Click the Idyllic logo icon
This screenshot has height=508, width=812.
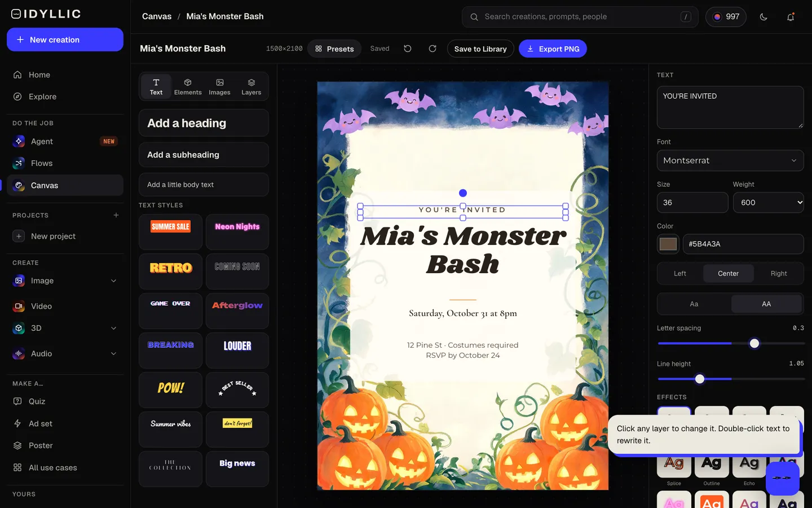(x=16, y=14)
